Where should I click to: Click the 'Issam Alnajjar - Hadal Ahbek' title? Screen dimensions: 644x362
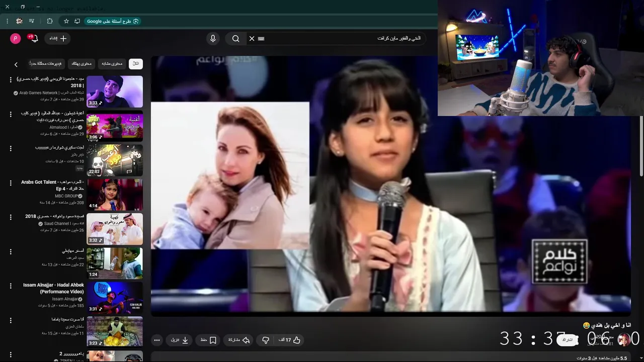click(x=54, y=288)
